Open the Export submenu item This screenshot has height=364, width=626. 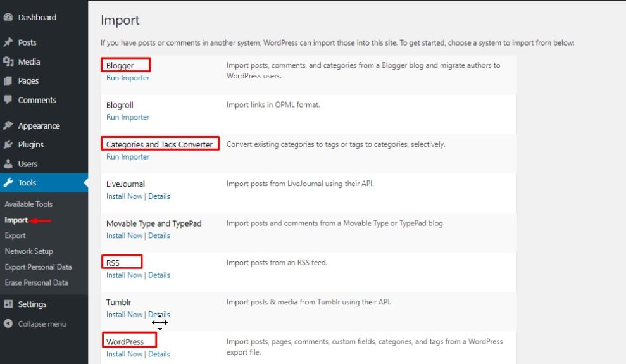pos(15,235)
